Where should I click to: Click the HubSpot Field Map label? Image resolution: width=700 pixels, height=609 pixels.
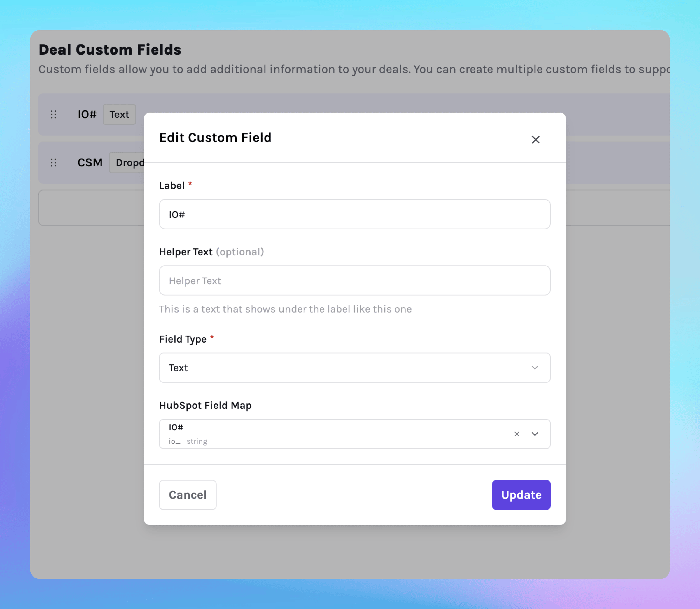coord(205,406)
